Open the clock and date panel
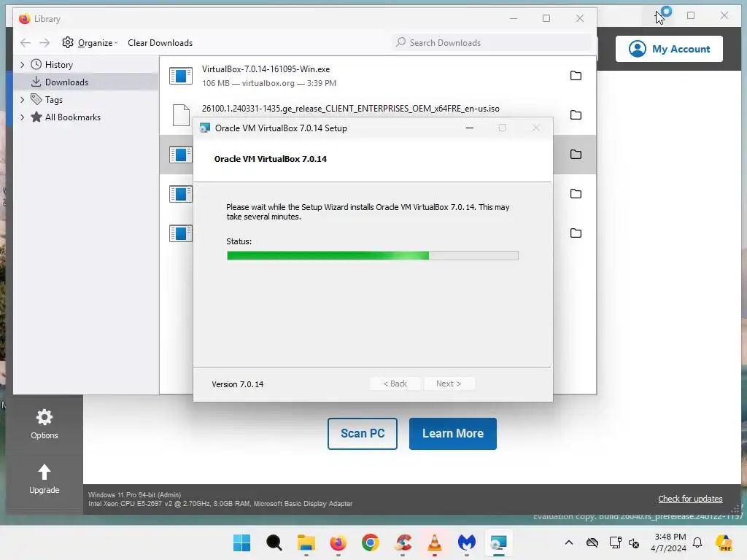Viewport: 747px width, 560px height. (668, 542)
